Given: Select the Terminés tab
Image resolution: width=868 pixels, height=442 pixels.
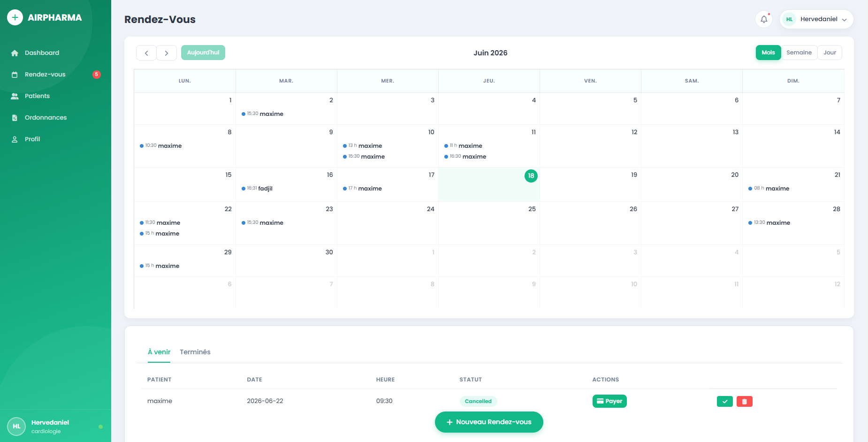Looking at the screenshot, I should (x=195, y=352).
